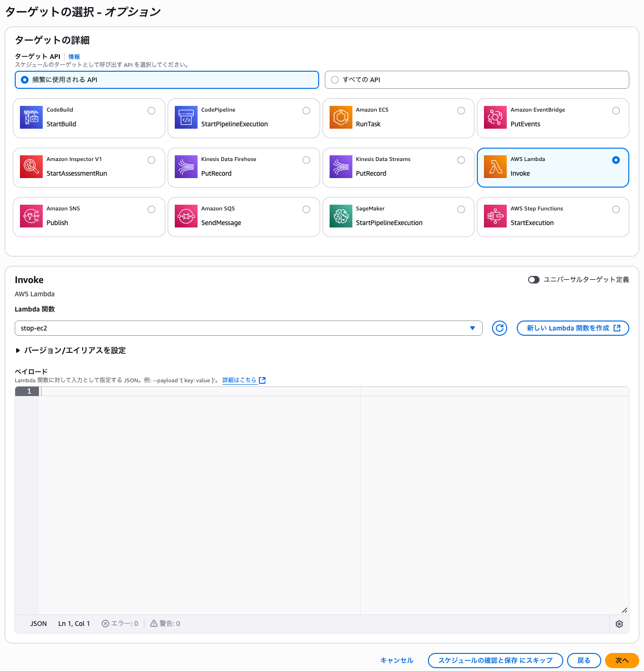Image resolution: width=644 pixels, height=671 pixels.
Task: Click the AWS Step Functions icon
Action: (x=495, y=217)
